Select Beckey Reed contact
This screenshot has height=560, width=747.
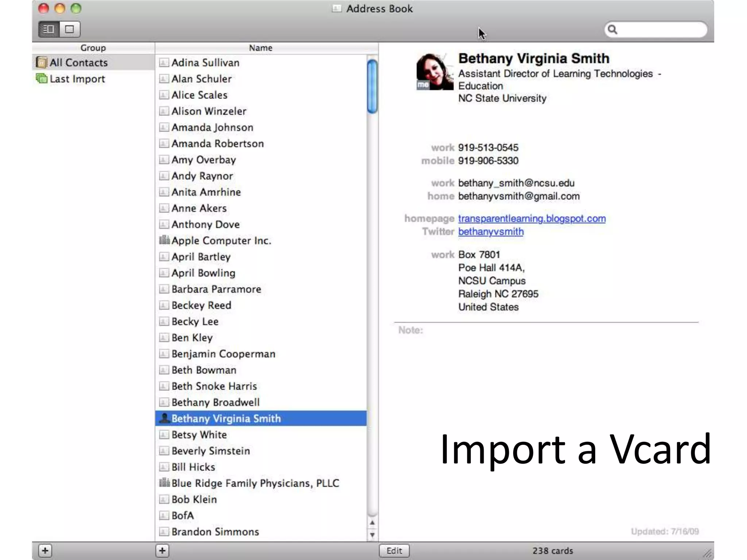coord(261,305)
